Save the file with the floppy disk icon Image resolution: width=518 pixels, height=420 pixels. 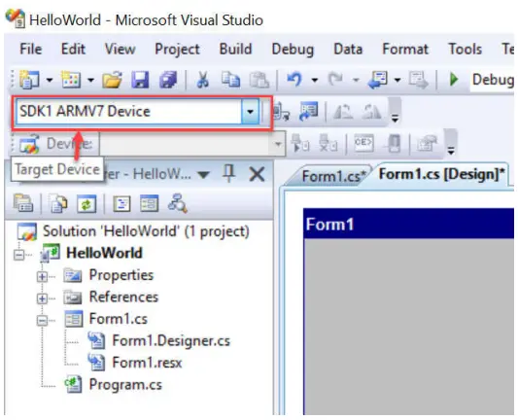pyautogui.click(x=140, y=80)
